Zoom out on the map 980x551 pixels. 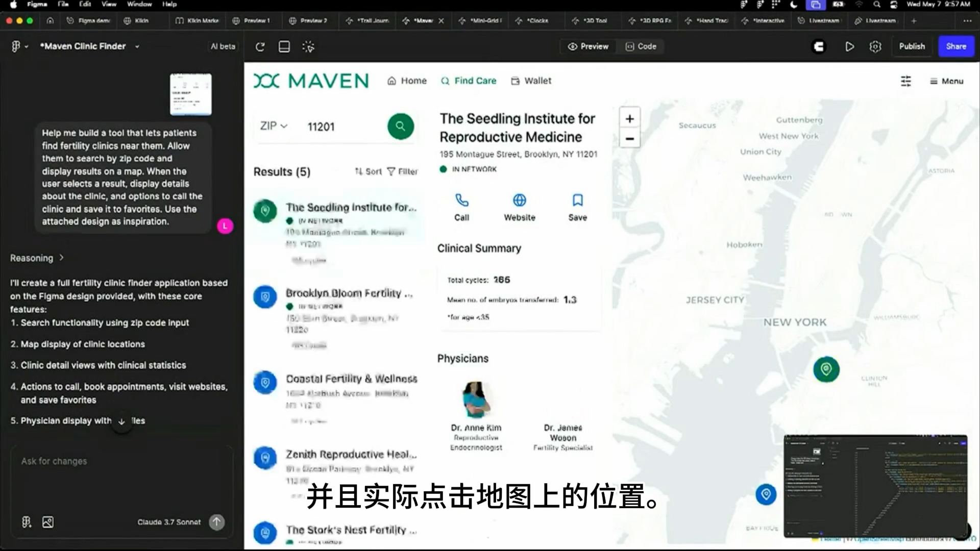(630, 139)
